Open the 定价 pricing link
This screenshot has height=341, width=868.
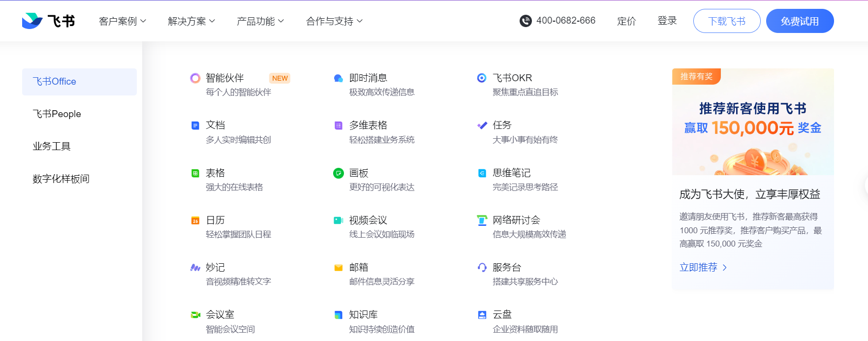click(x=626, y=21)
